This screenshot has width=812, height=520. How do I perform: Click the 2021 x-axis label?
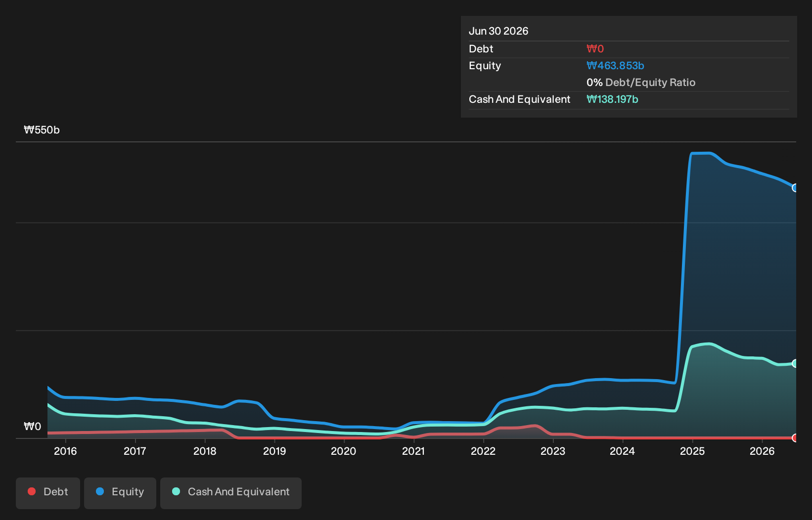413,451
